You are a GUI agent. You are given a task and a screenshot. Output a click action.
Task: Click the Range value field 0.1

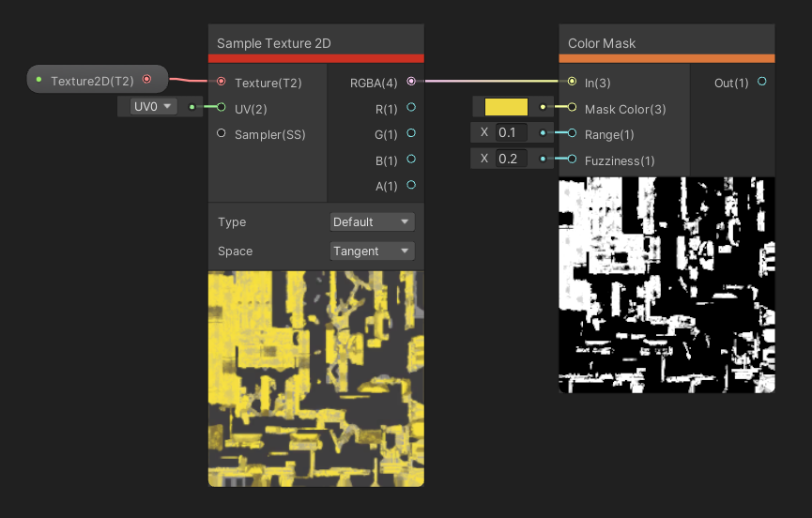[511, 133]
